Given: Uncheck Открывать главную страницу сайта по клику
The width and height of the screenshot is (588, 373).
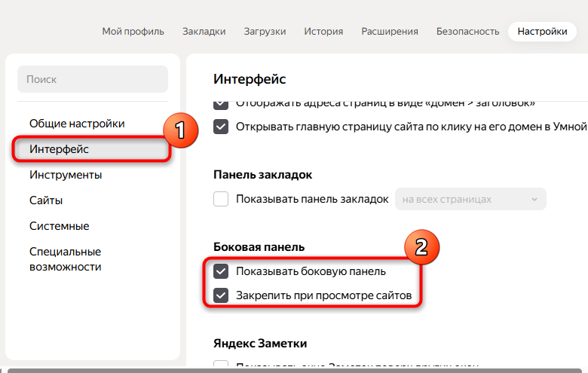Looking at the screenshot, I should (221, 127).
